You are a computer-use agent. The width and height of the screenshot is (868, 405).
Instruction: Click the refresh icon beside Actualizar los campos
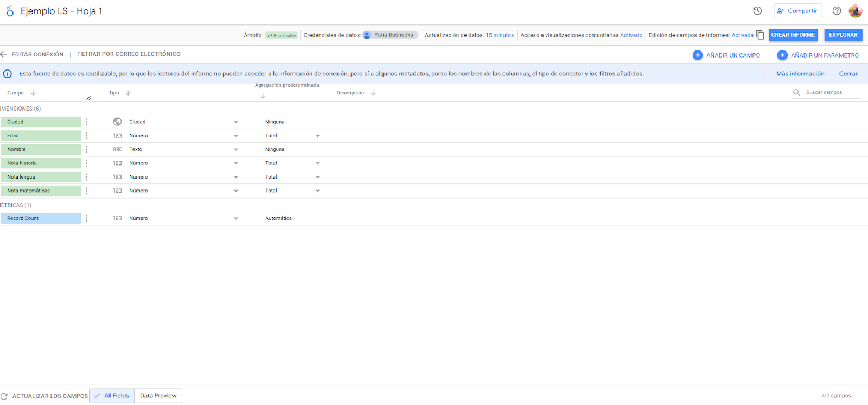pyautogui.click(x=4, y=396)
